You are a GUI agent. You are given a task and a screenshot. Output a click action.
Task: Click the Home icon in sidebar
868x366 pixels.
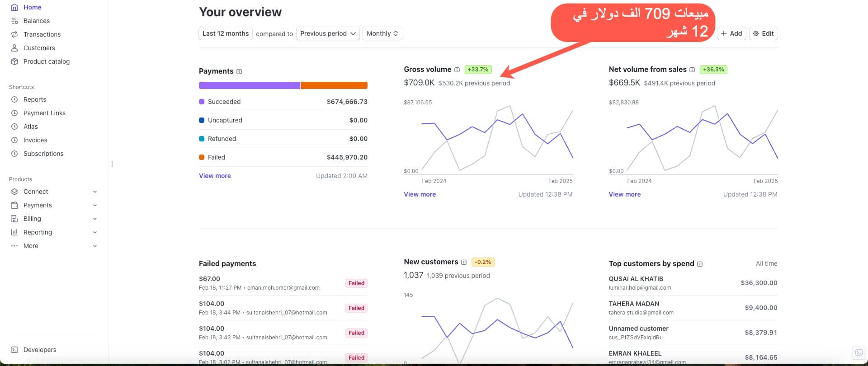click(14, 7)
